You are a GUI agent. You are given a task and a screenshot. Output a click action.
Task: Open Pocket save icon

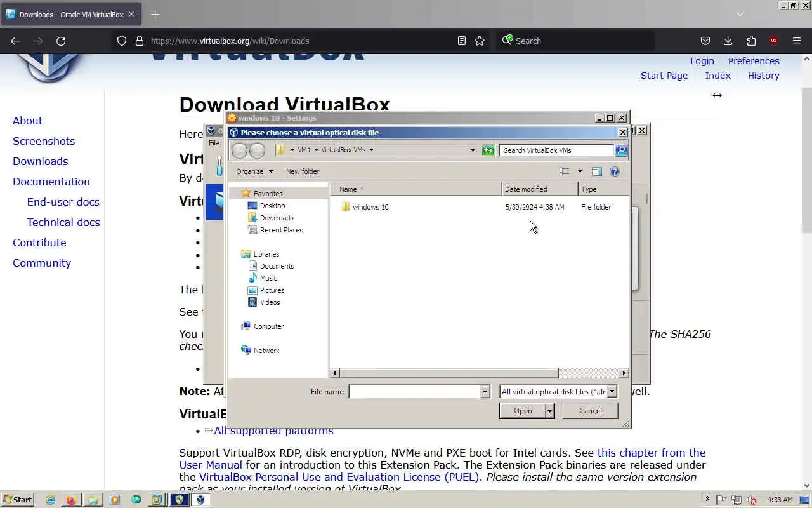pos(705,41)
